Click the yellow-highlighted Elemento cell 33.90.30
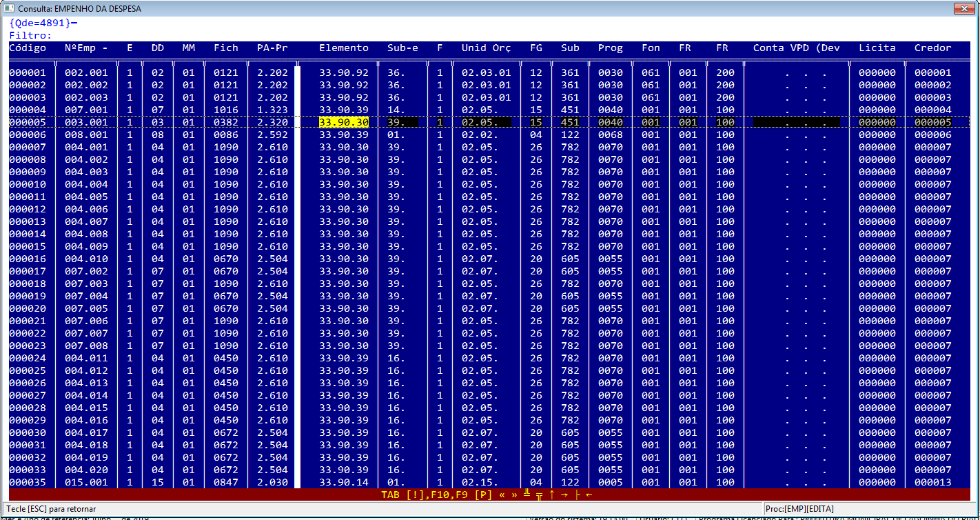 pos(344,123)
